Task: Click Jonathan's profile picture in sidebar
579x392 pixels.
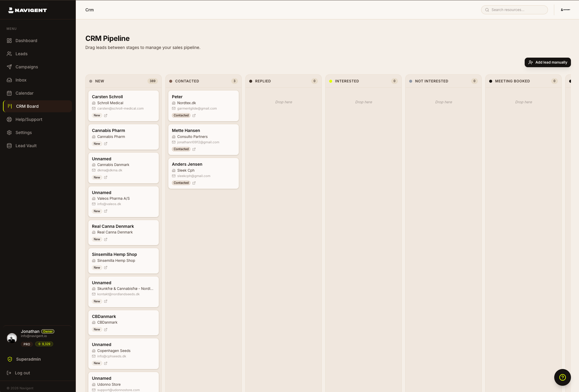Action: pyautogui.click(x=12, y=338)
